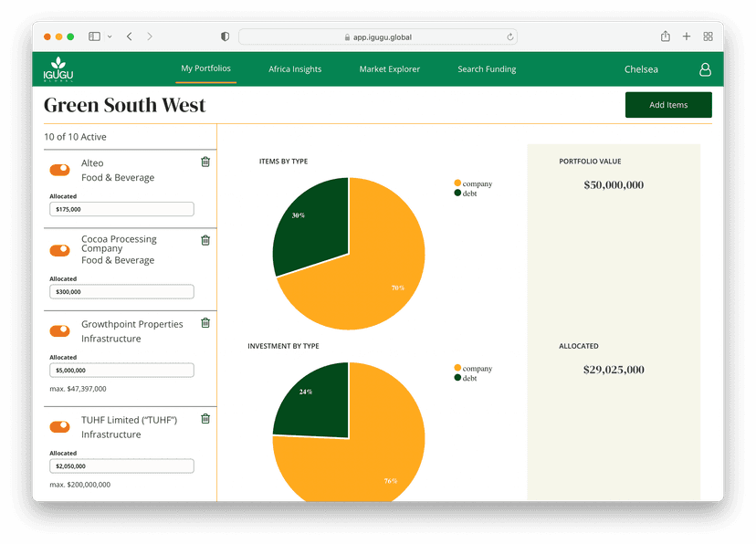The width and height of the screenshot is (756, 544).
Task: Click the $29,025,000 allocated total
Action: pos(614,370)
